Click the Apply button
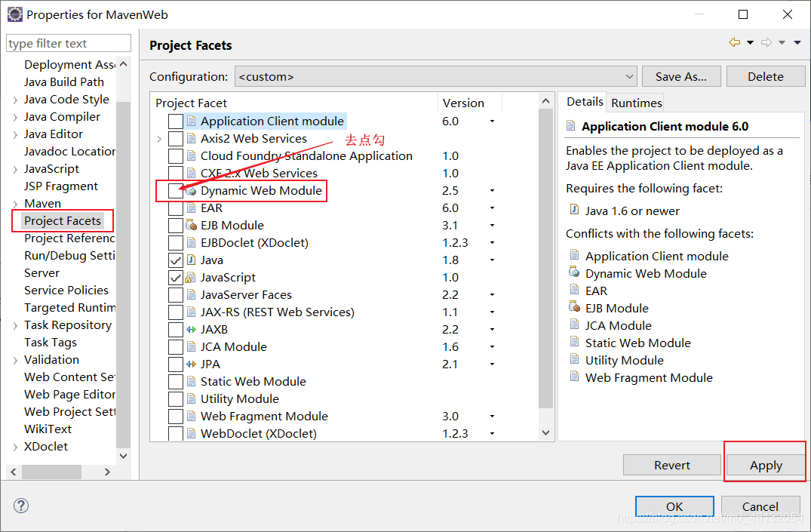Screen dimensions: 811x532 coord(765,466)
